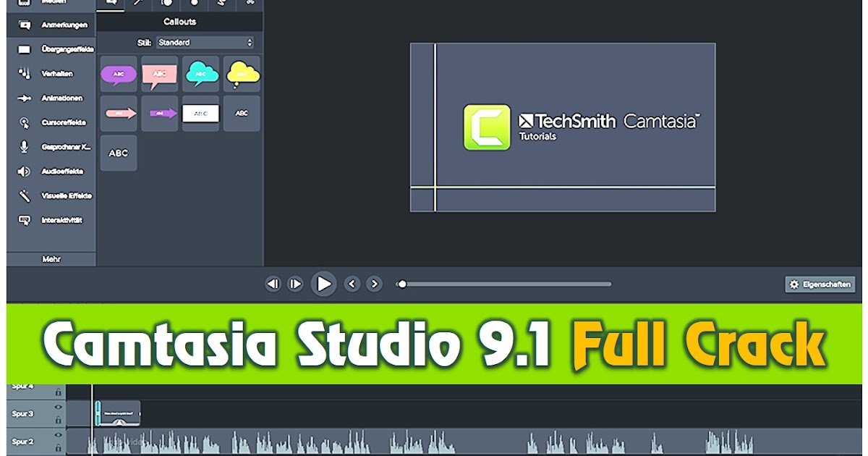Open the Eigenschaften properties panel
Image resolution: width=868 pixels, height=456 pixels.
(820, 284)
